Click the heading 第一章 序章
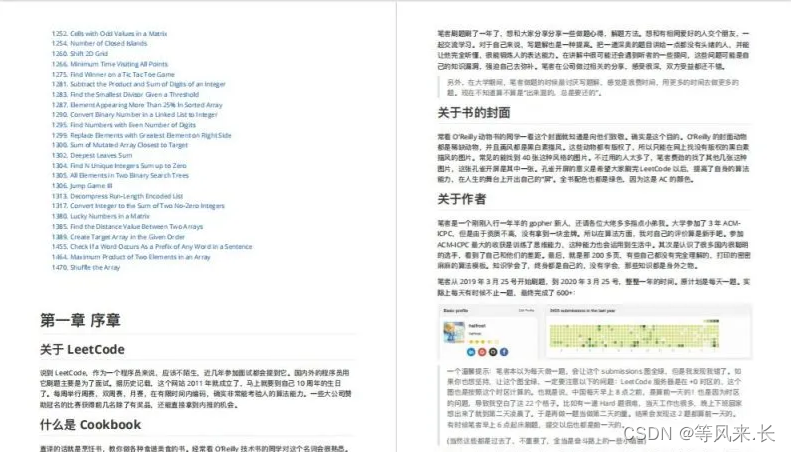791x452 pixels. pos(80,320)
